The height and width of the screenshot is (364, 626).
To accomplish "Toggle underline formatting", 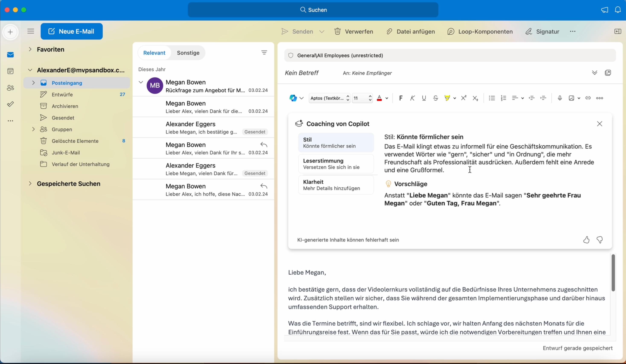I will point(424,98).
